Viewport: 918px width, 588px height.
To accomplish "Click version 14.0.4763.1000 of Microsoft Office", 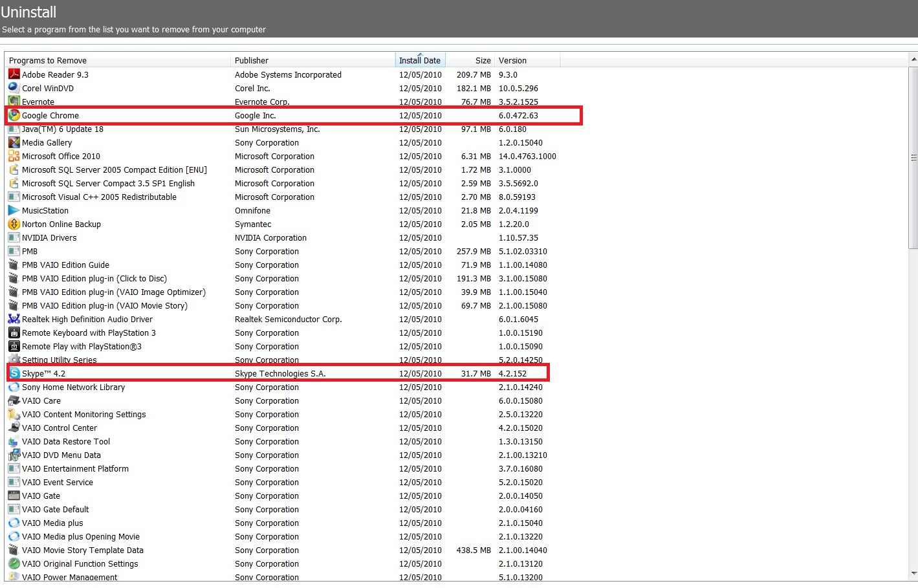I will click(527, 156).
